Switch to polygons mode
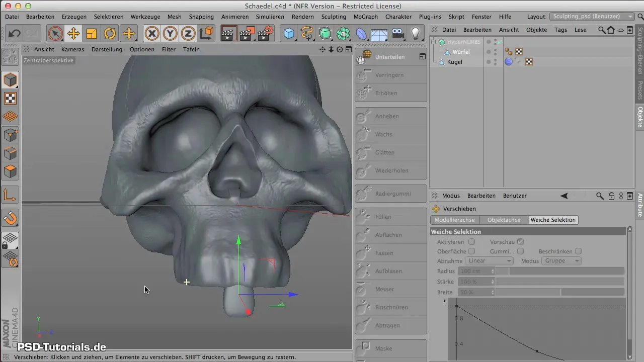Image resolution: width=644 pixels, height=362 pixels. [11, 171]
